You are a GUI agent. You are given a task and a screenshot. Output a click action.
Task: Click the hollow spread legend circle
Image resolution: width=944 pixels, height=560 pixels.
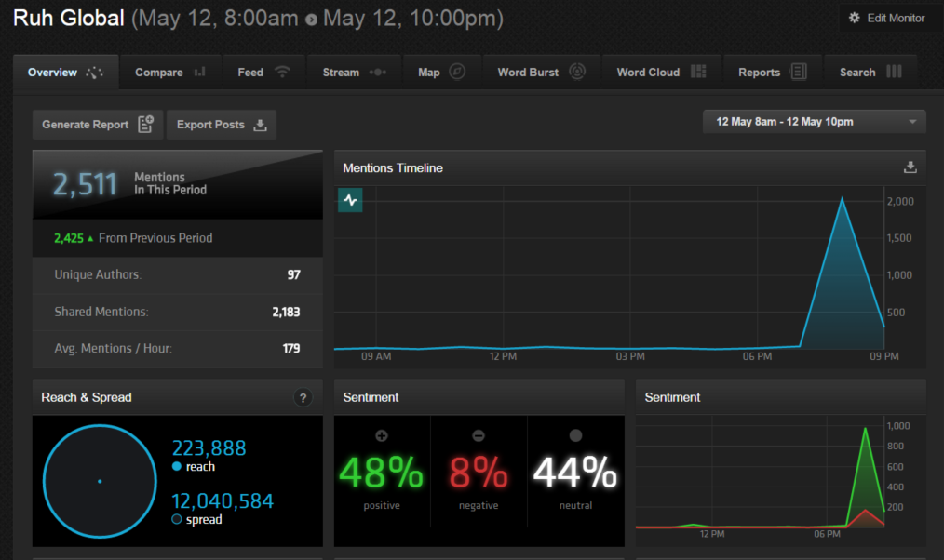[176, 519]
